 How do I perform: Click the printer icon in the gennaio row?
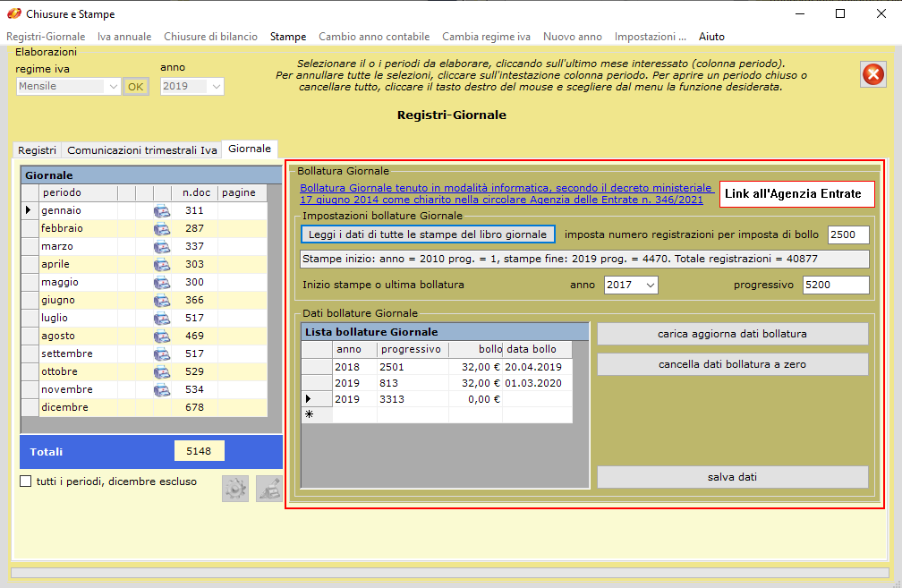[162, 210]
